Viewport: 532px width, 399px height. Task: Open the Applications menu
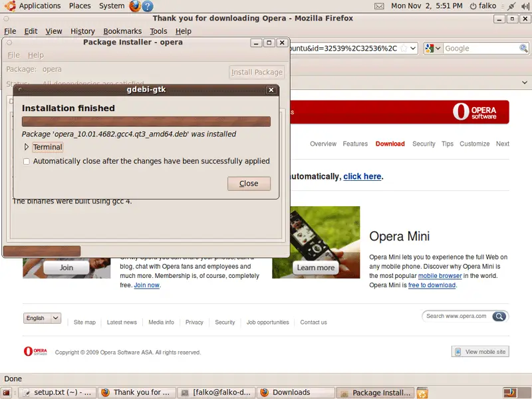click(x=40, y=6)
